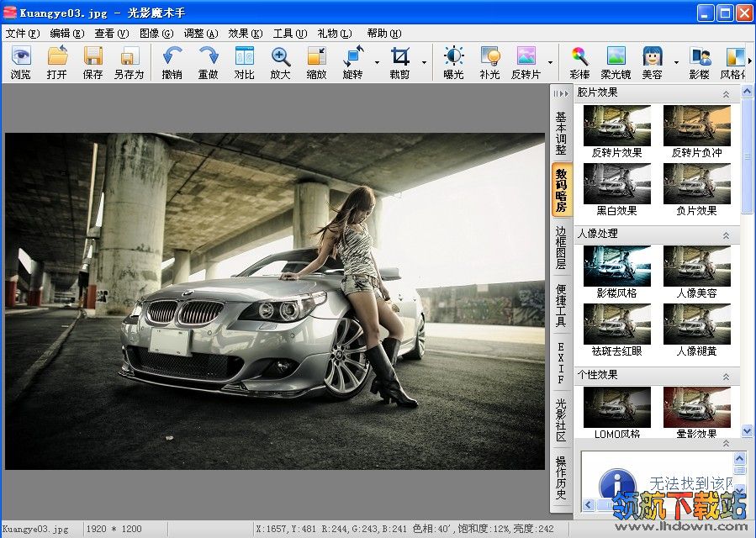
Task: Switch to the 基本调整 side tab
Action: coord(561,133)
